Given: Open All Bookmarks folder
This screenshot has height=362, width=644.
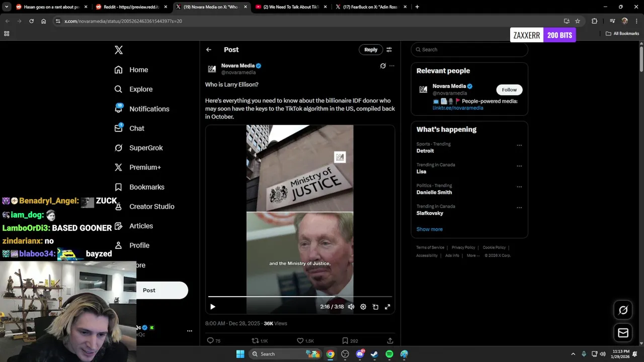Looking at the screenshot, I should pos(622,34).
